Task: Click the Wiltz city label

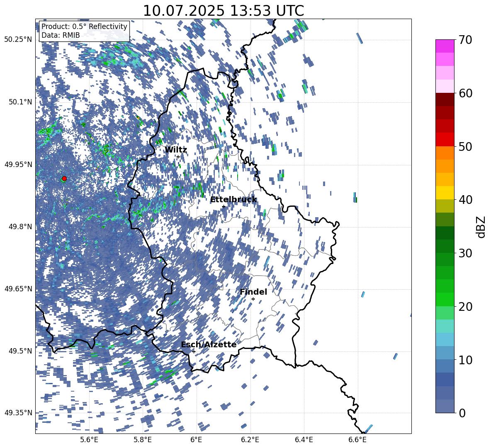Action: pyautogui.click(x=176, y=150)
